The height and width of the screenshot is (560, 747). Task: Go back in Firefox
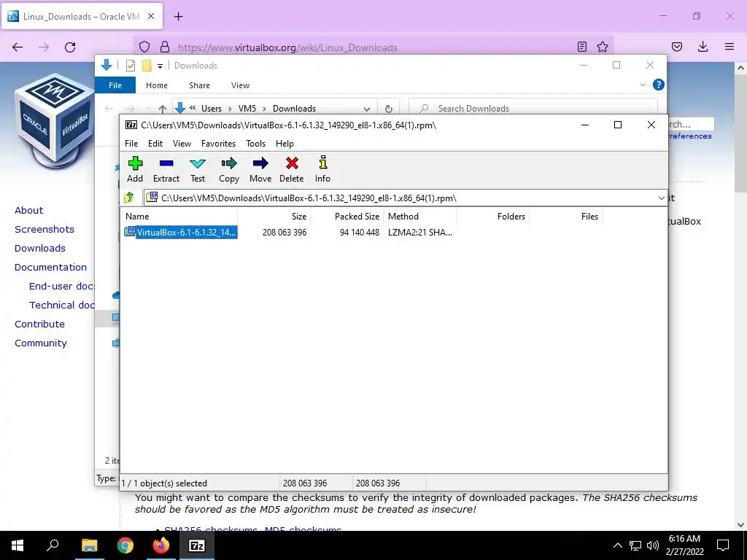tap(18, 47)
